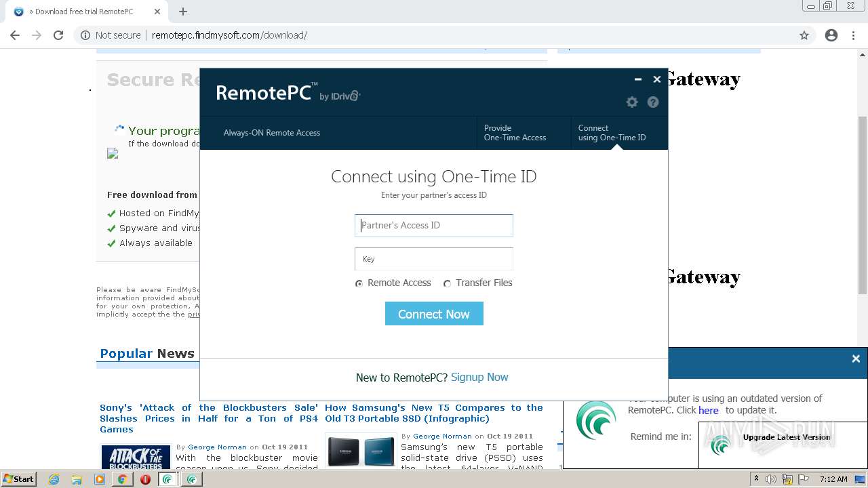Close the RemotePC window

pos(656,79)
